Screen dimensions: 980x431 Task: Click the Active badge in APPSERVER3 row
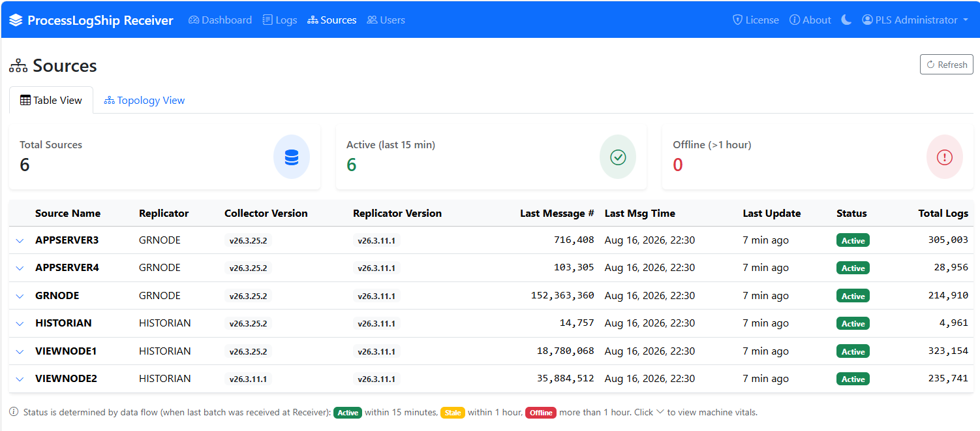click(853, 240)
